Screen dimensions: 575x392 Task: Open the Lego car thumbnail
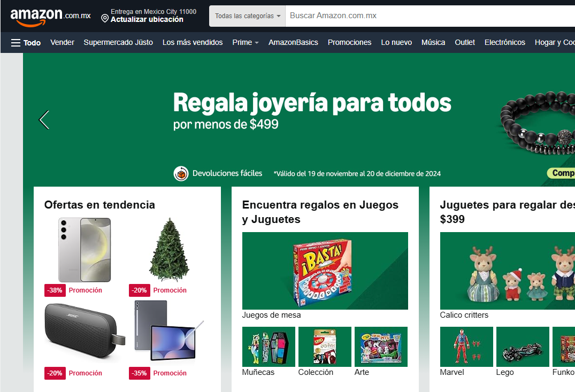click(x=523, y=347)
